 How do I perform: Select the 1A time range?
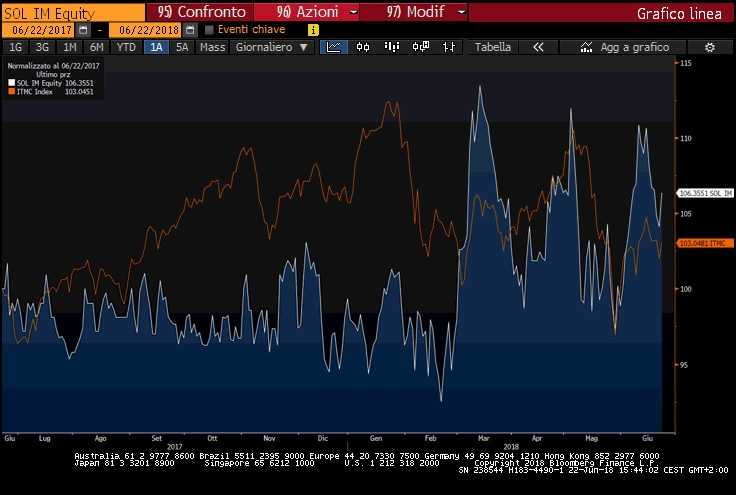click(x=156, y=47)
